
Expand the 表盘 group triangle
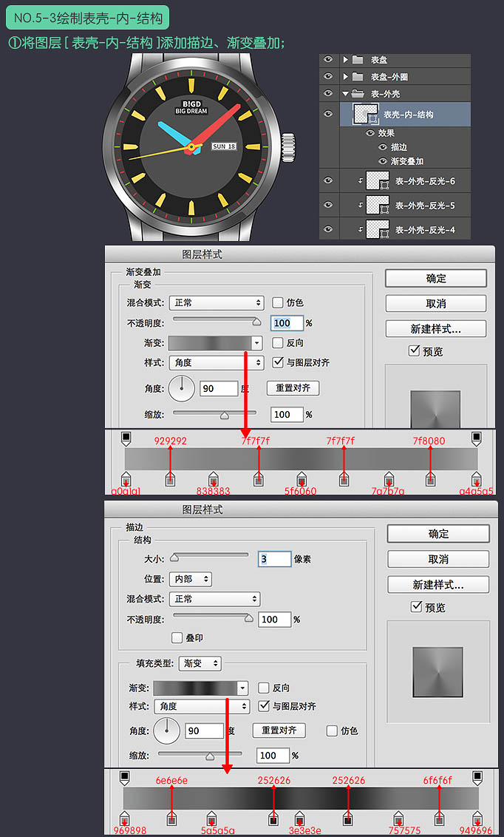pyautogui.click(x=346, y=60)
